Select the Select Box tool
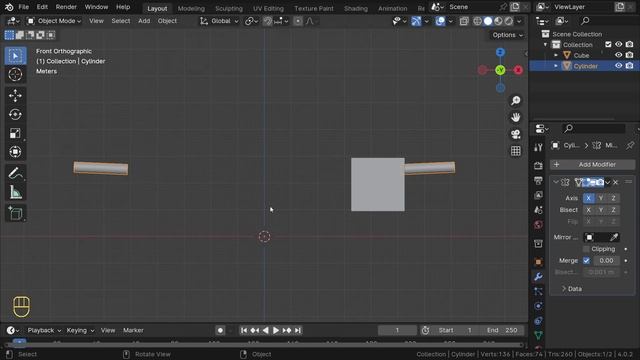The width and height of the screenshot is (640, 360). tap(16, 56)
